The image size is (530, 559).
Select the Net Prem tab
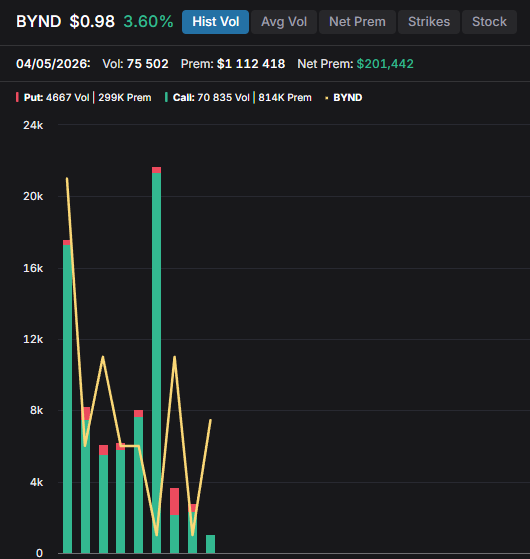[x=357, y=22]
